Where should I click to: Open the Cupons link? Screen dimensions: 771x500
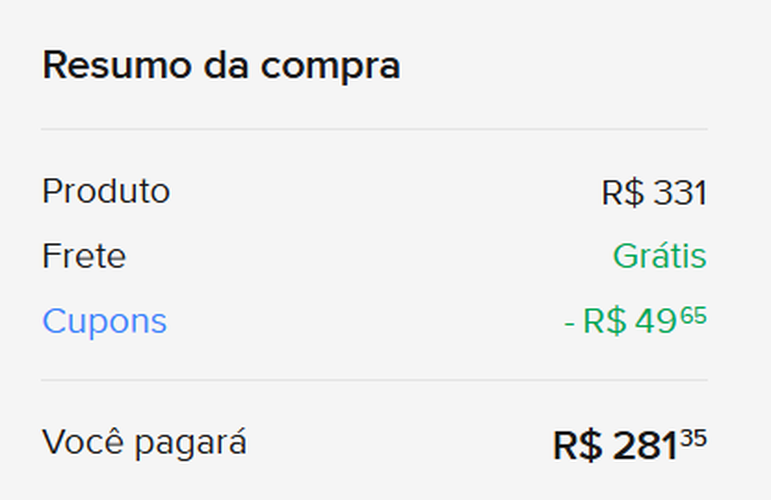[104, 322]
